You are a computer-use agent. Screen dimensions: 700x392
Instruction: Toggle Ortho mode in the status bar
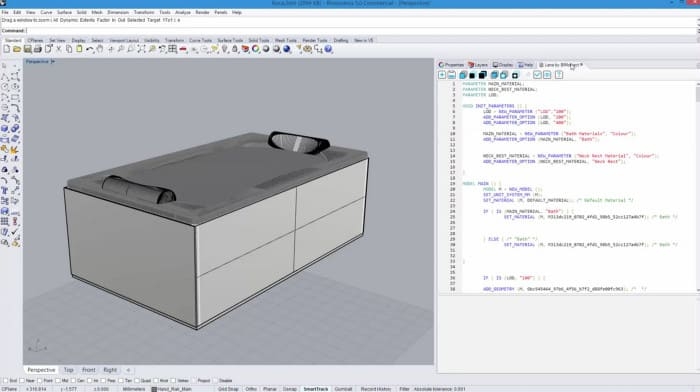click(x=251, y=389)
